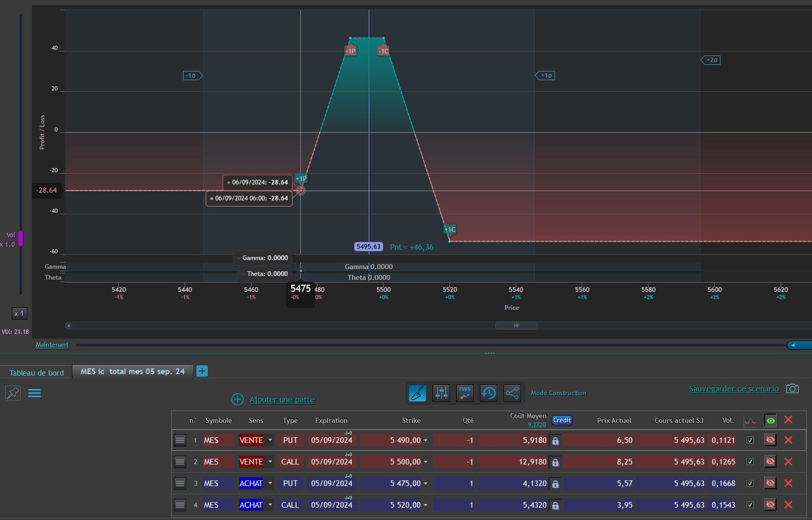Expand the strike dropdown for 5 500,00
The image size is (812, 520).
[x=425, y=462]
